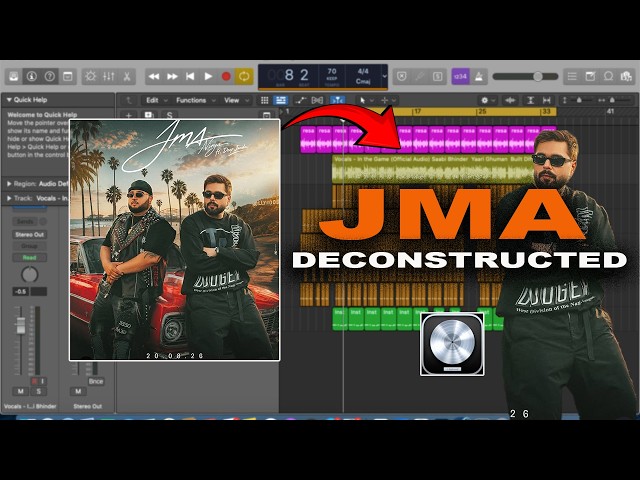The image size is (640, 480).
Task: Click the Fast Forward transport button
Action: coord(172,76)
